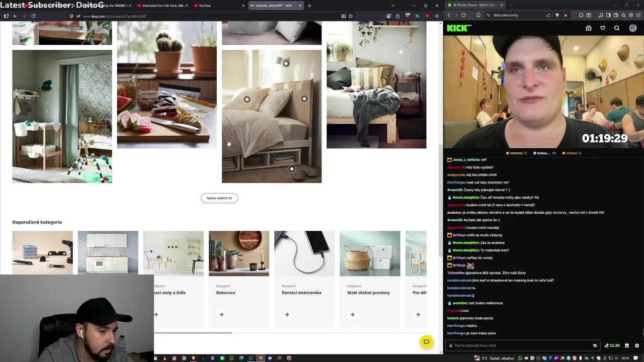
Task: Click the 15.2K points counter in chat
Action: coord(612,345)
